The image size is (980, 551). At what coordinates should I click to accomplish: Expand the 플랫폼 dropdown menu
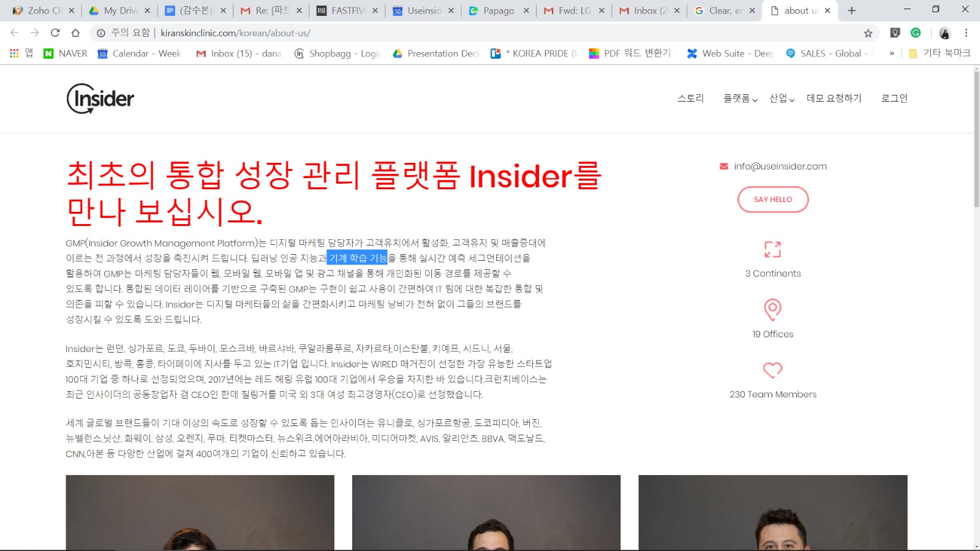740,99
